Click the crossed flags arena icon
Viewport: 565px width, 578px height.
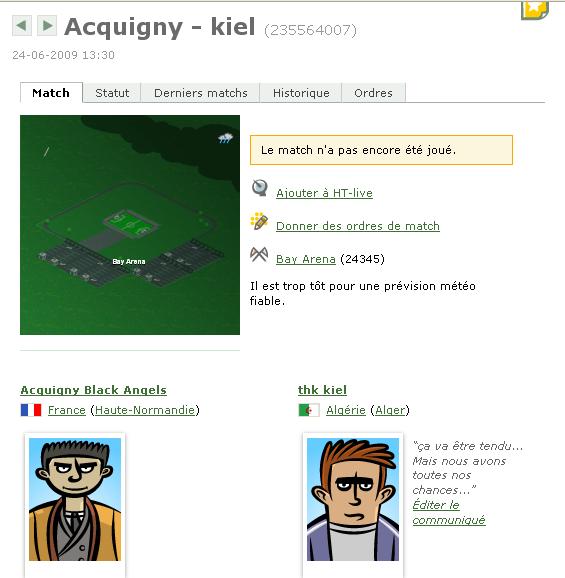click(x=259, y=254)
